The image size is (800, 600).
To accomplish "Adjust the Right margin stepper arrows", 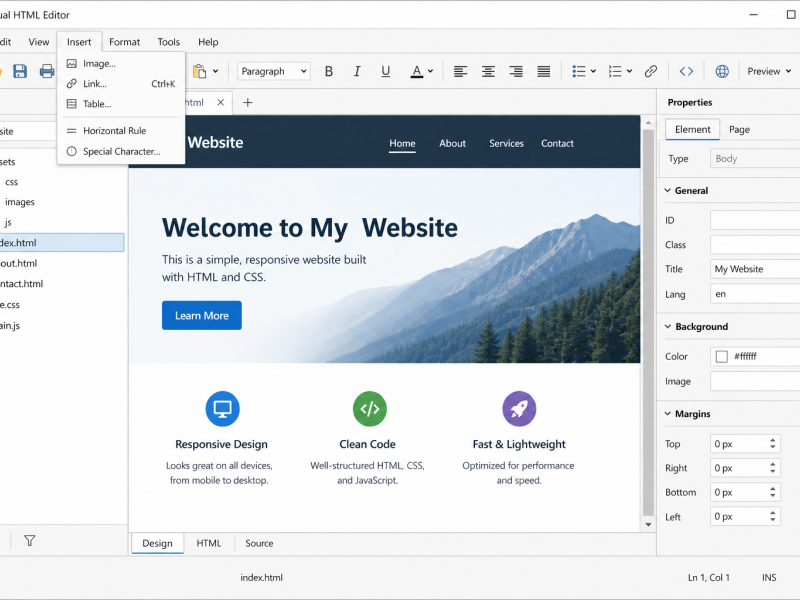I will coord(773,468).
